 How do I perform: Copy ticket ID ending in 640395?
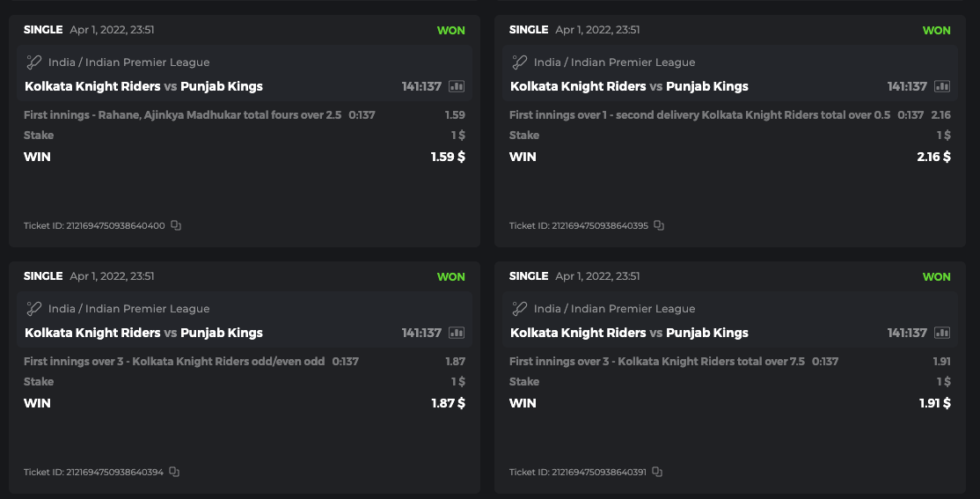pyautogui.click(x=659, y=225)
